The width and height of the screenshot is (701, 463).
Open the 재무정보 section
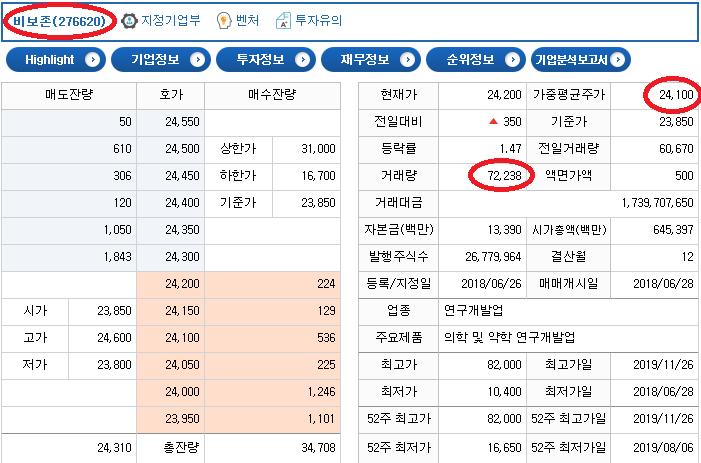(x=371, y=59)
